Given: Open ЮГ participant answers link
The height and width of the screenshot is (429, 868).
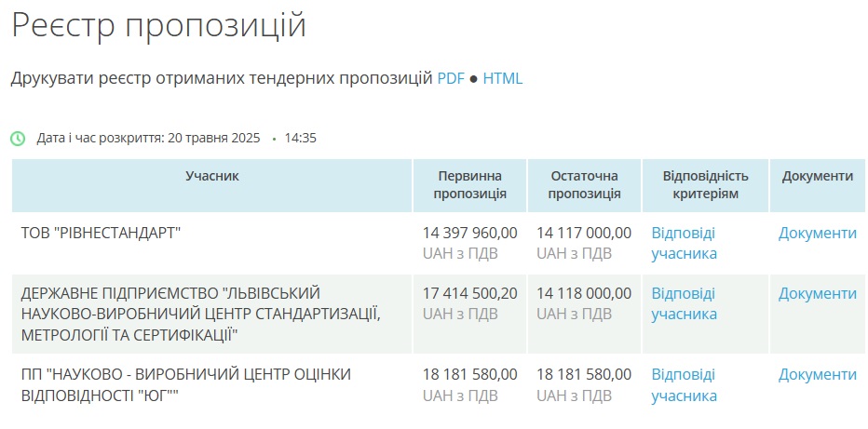Looking at the screenshot, I should click(x=685, y=385).
